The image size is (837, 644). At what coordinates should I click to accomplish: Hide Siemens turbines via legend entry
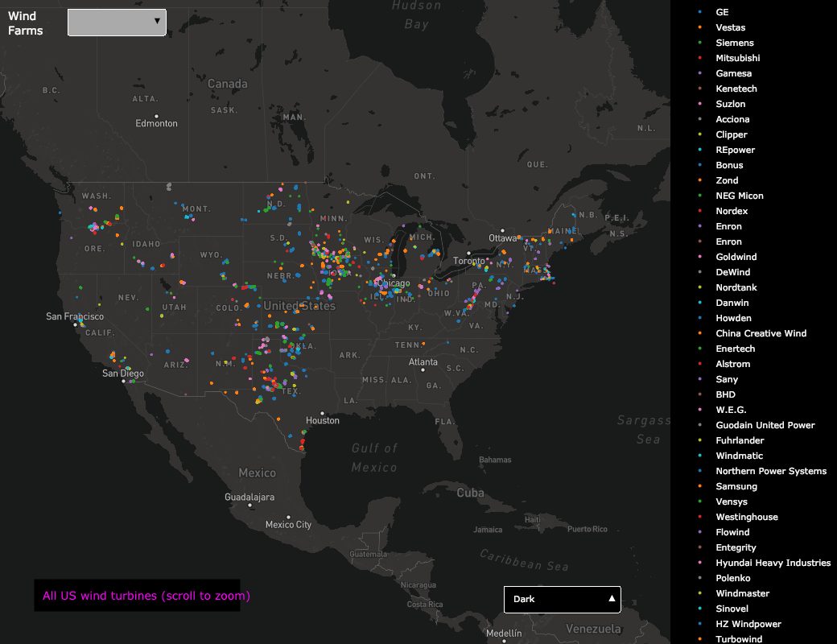pos(734,43)
